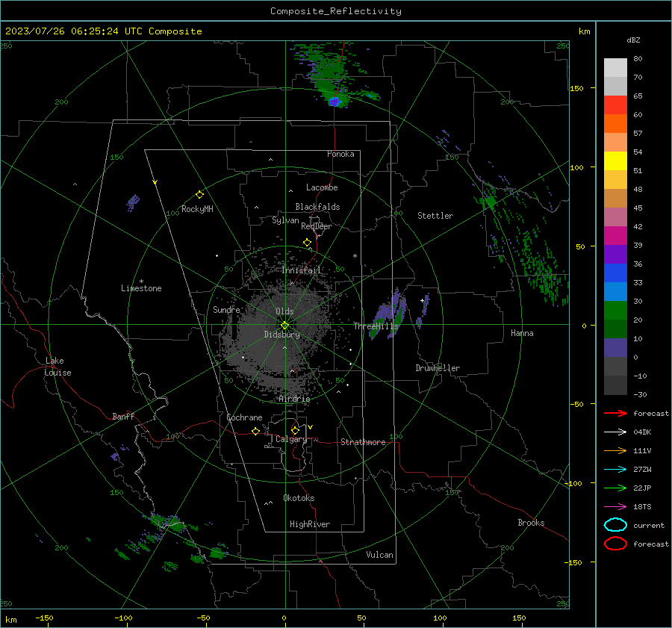The image size is (672, 628).
Task: Click the yellow diamond marker above Calgary
Action: tap(295, 430)
